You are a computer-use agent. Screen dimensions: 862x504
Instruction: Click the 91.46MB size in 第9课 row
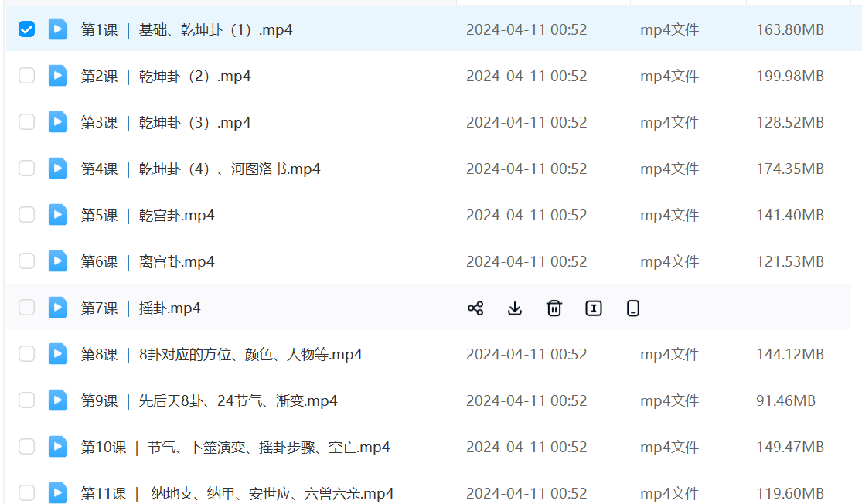pos(785,400)
